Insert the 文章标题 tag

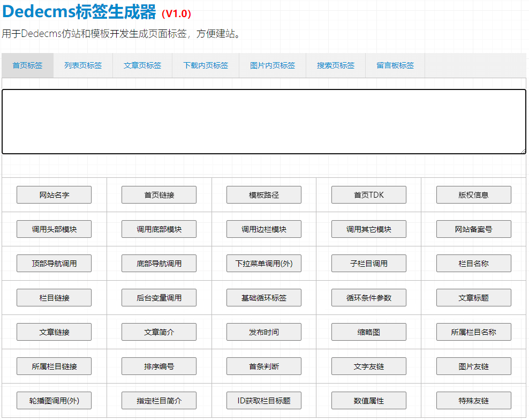point(474,298)
